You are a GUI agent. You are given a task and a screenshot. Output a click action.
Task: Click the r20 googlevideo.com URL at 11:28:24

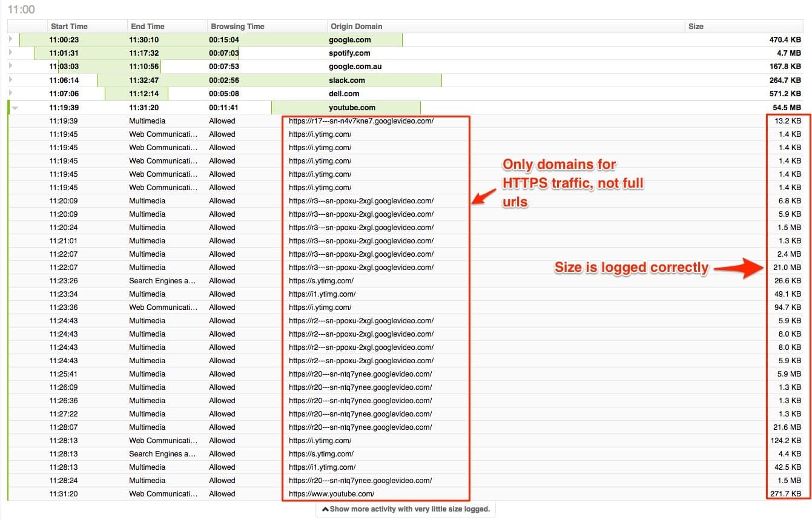[360, 481]
